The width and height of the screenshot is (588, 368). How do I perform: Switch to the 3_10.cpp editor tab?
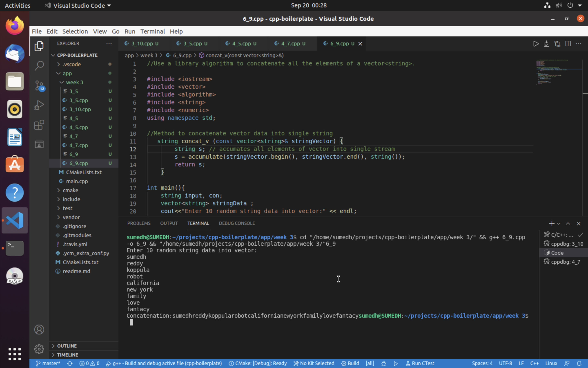pos(144,44)
